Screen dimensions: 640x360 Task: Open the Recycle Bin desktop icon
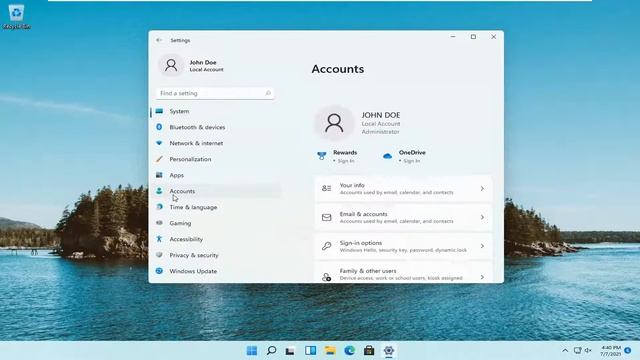[16, 16]
